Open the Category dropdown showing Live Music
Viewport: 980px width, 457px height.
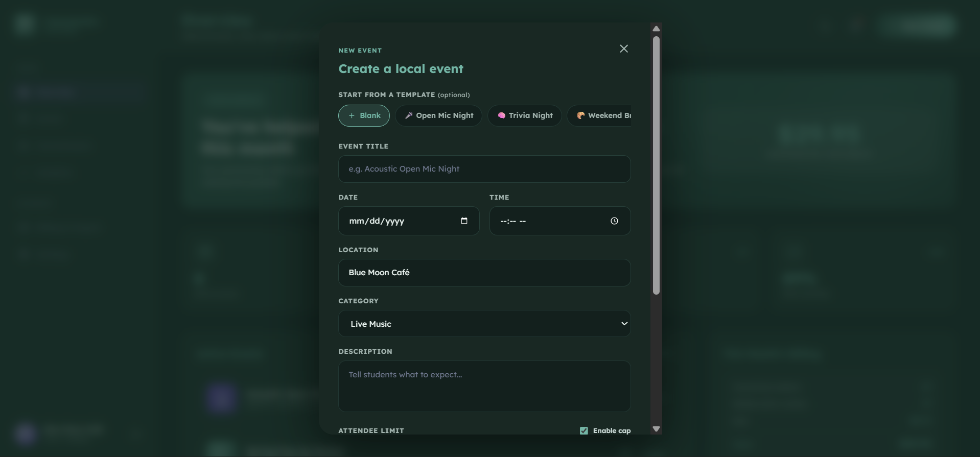[484, 324]
